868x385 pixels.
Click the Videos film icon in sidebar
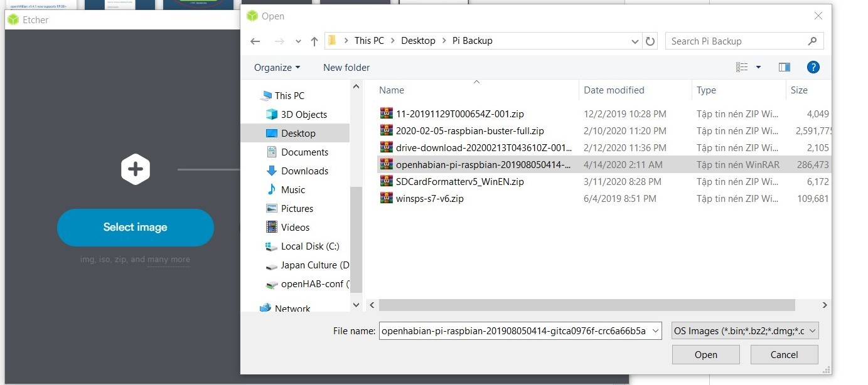(272, 227)
